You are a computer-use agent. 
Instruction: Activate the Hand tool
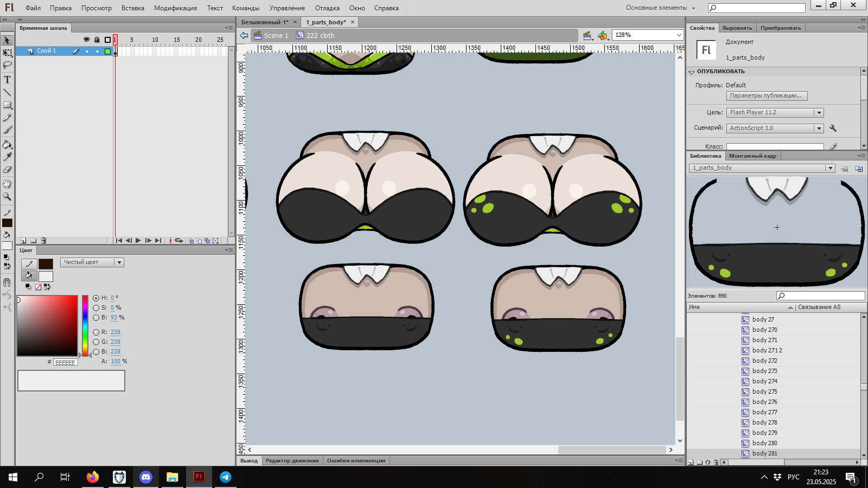point(7,184)
